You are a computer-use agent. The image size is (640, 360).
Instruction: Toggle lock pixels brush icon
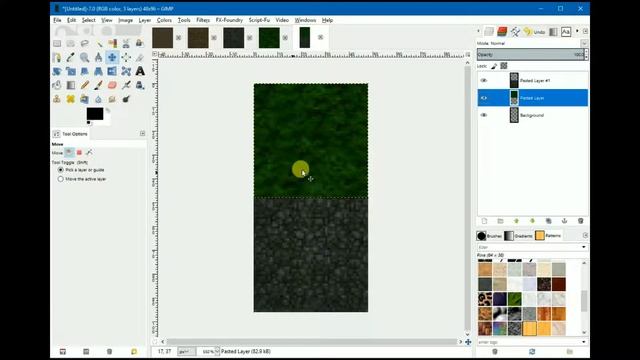(x=494, y=66)
